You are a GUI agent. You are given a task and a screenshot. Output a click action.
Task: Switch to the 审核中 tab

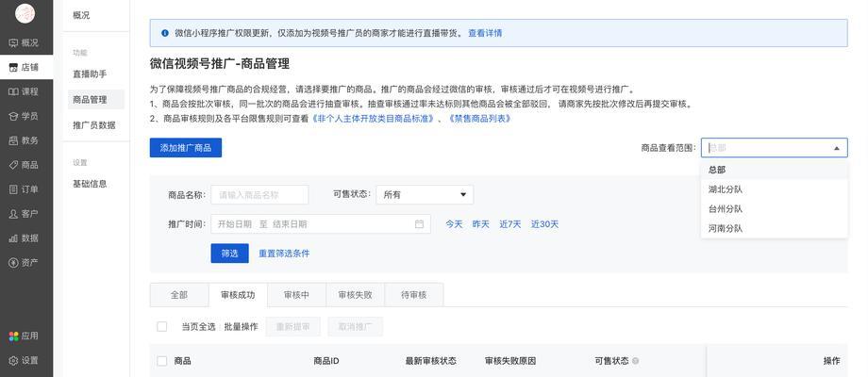[296, 295]
